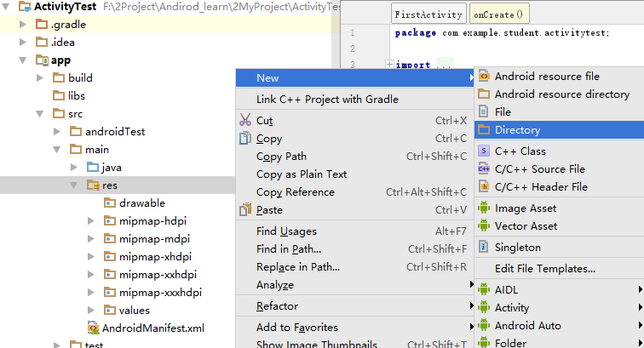
Task: Click the Copy pages icon
Action: coord(245,139)
